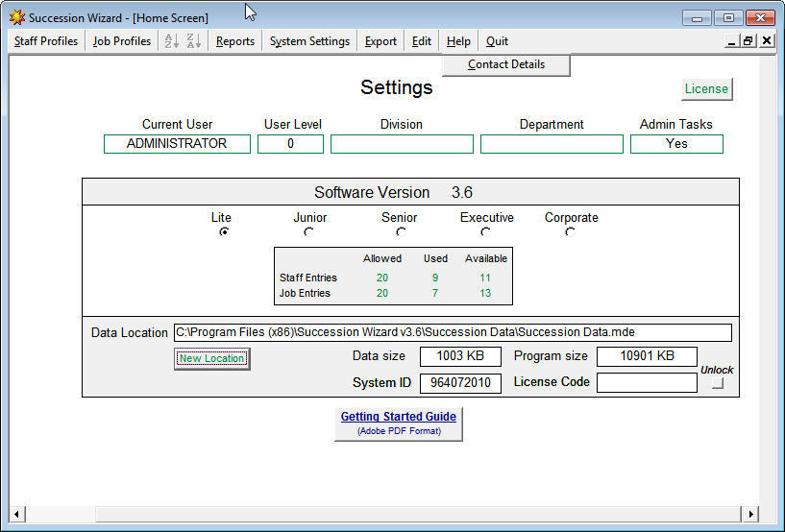The image size is (785, 532).
Task: Click the Software Version 3.6 heading
Action: (x=394, y=192)
